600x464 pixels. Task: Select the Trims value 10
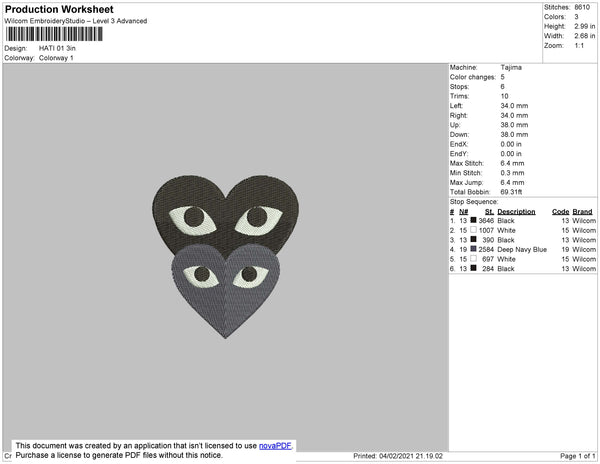click(504, 96)
